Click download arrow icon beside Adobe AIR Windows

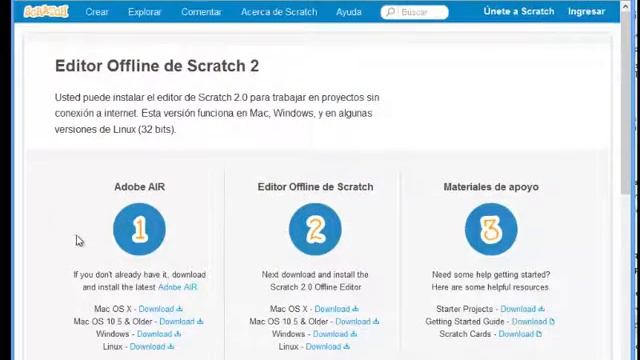(178, 334)
